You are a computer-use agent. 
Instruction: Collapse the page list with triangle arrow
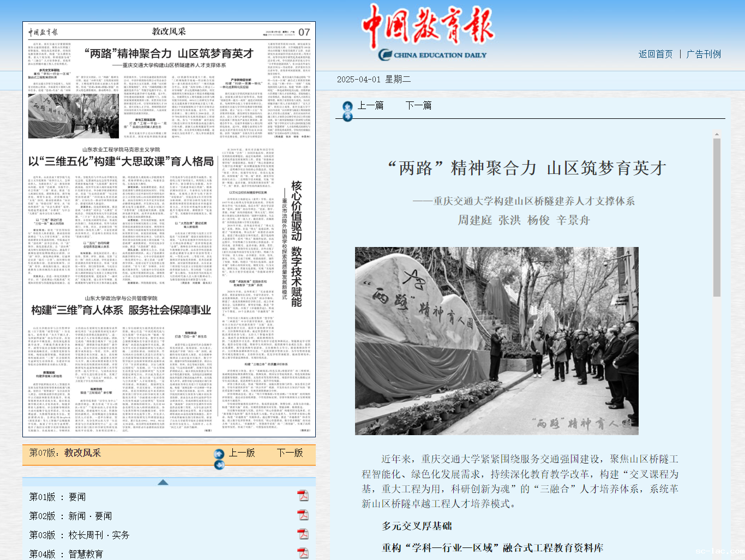[x=163, y=482]
